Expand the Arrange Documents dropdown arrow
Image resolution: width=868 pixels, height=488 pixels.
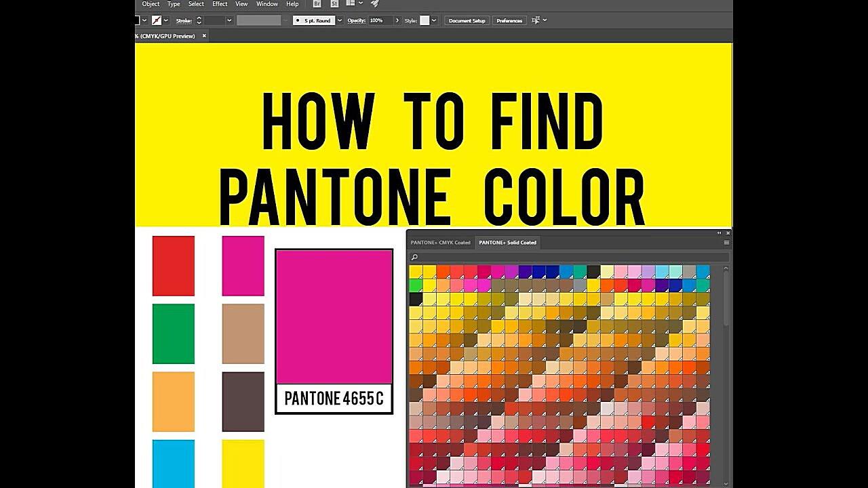pos(361,3)
